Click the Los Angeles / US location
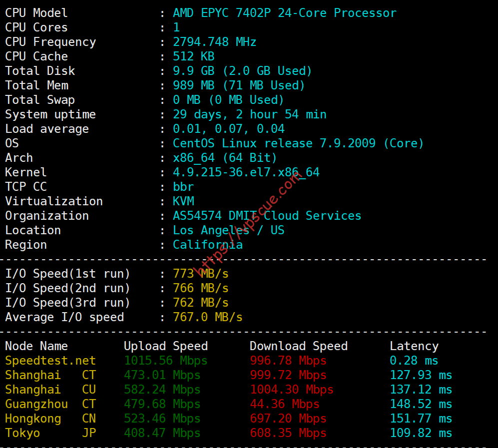 pos(228,230)
